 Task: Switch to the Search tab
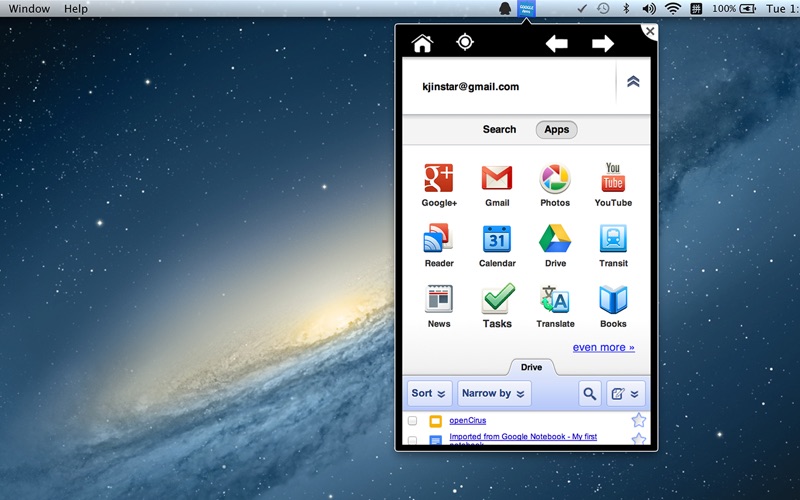coord(499,130)
